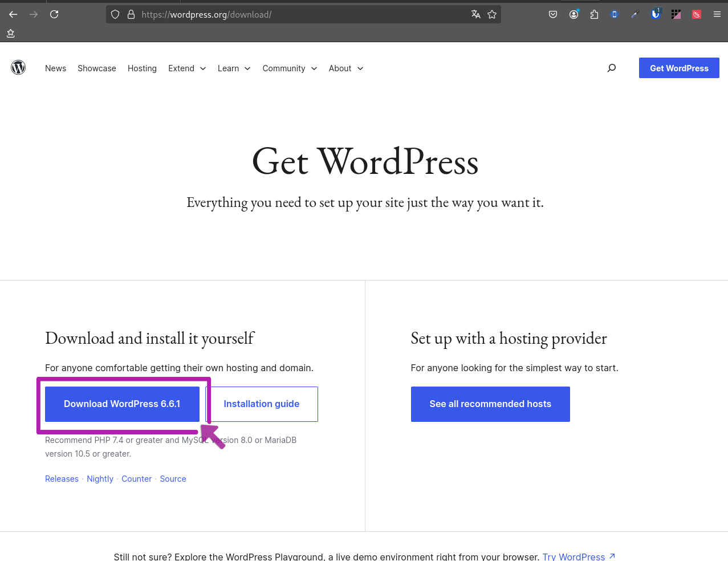This screenshot has width=728, height=561.
Task: Open the About navigation link
Action: [x=340, y=68]
